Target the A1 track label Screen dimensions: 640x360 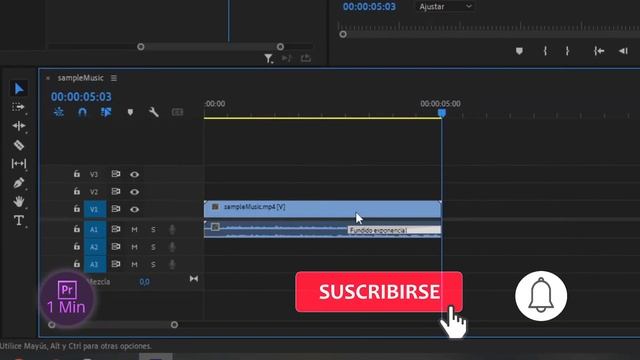[x=95, y=229]
